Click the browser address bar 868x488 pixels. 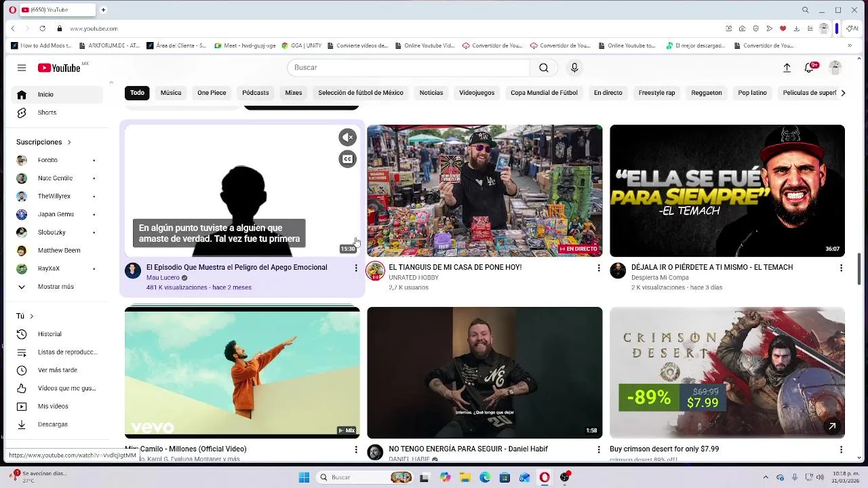[x=393, y=28]
